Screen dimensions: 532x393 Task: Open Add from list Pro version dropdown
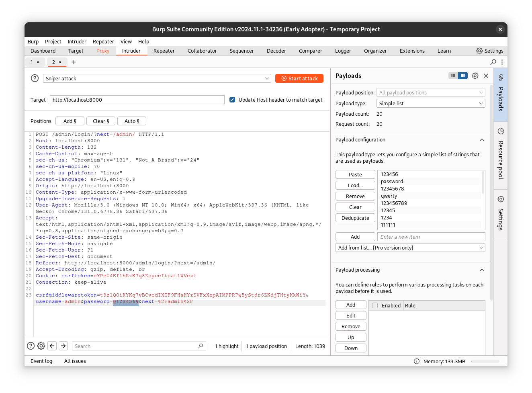pyautogui.click(x=410, y=248)
